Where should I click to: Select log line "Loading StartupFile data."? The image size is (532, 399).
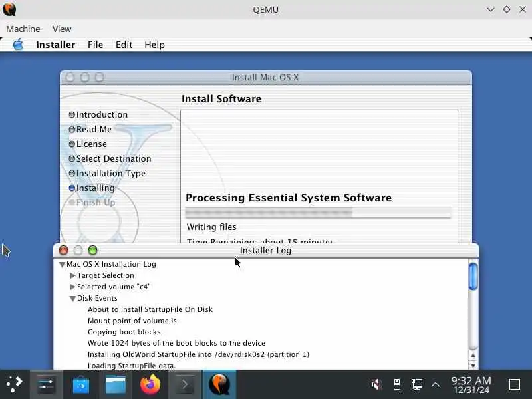(132, 366)
